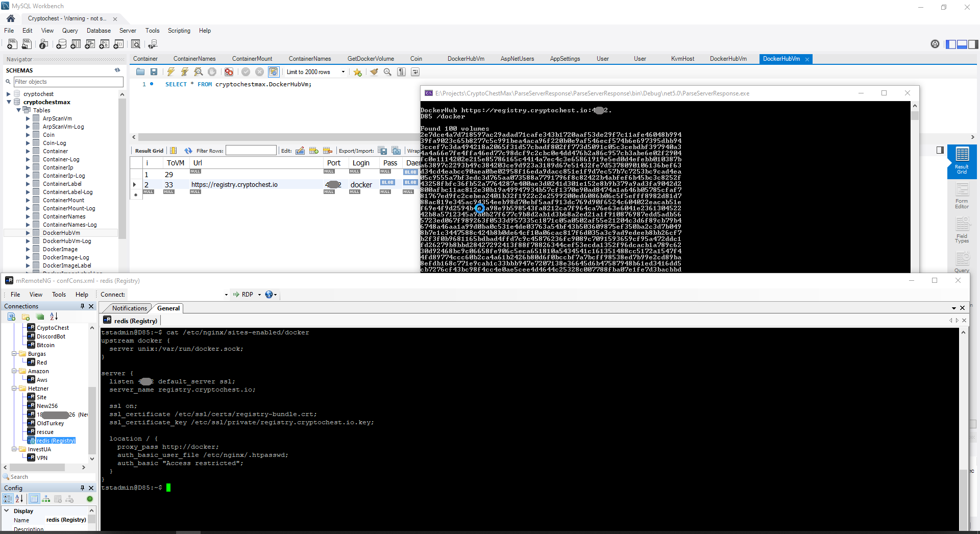This screenshot has width=980, height=534.
Task: Toggle the right sidebar panel visibility
Action: [x=973, y=44]
